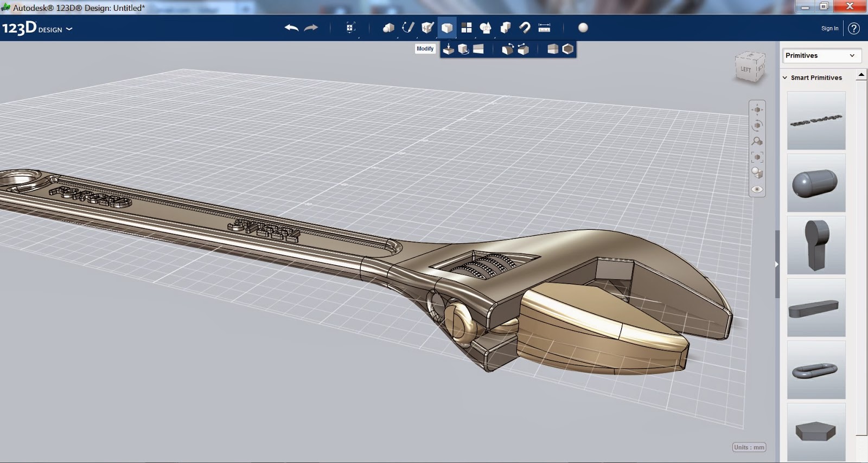The image size is (868, 463).
Task: Open the Transform tool
Action: pyautogui.click(x=350, y=28)
